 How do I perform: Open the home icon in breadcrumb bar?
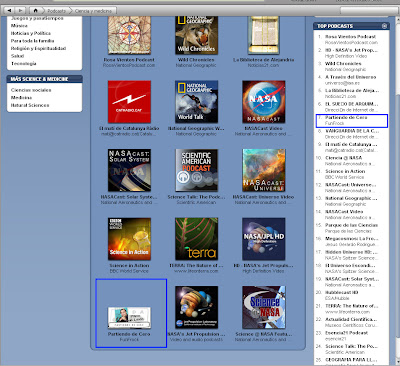click(x=35, y=11)
